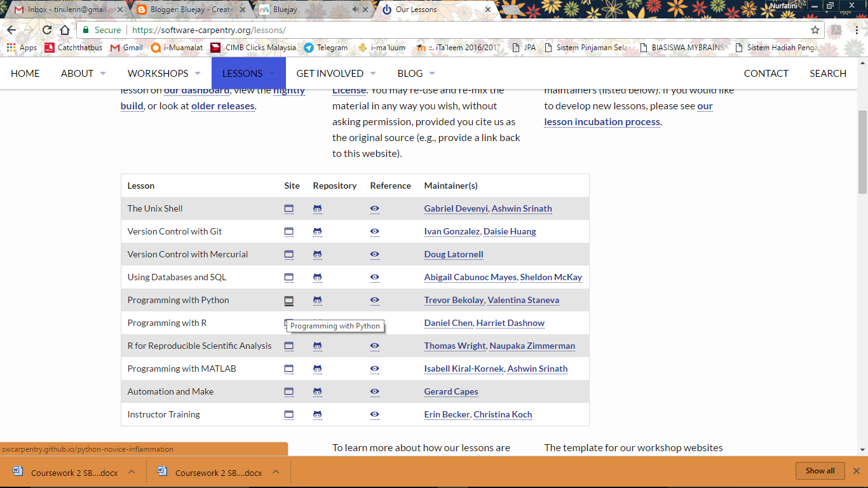Open site icon for Automation and Make
Image resolution: width=868 pixels, height=488 pixels.
(x=288, y=391)
